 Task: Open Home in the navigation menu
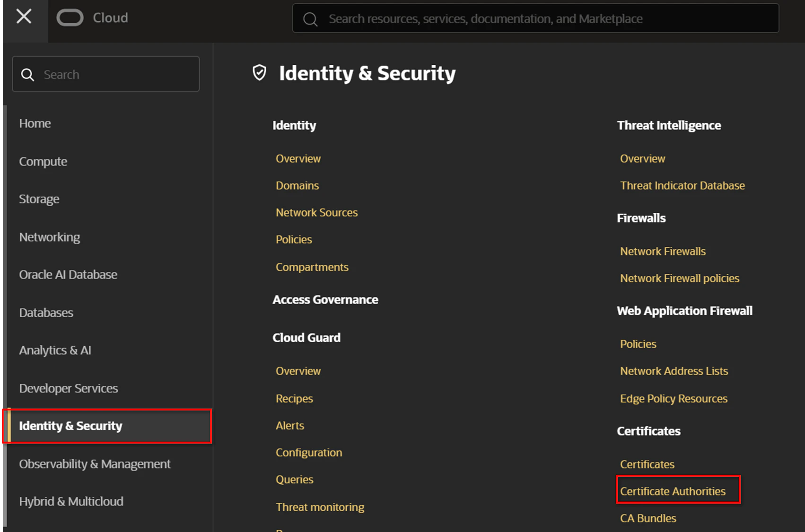pyautogui.click(x=35, y=123)
